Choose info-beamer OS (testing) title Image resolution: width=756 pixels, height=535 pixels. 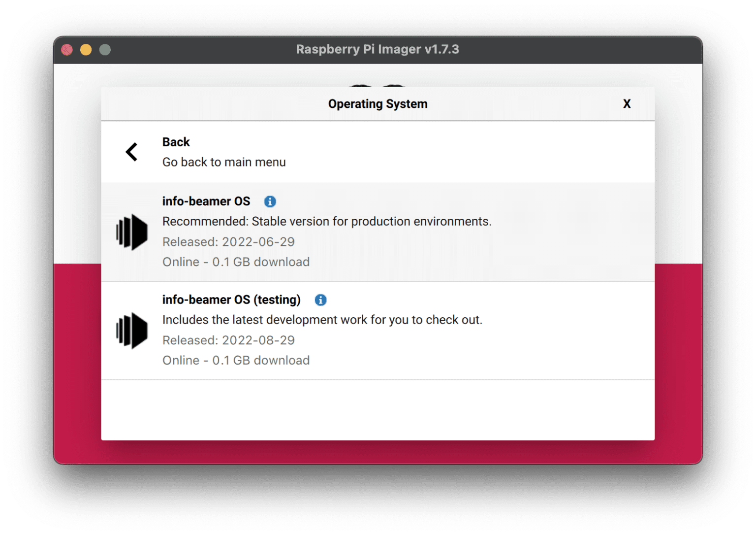231,300
